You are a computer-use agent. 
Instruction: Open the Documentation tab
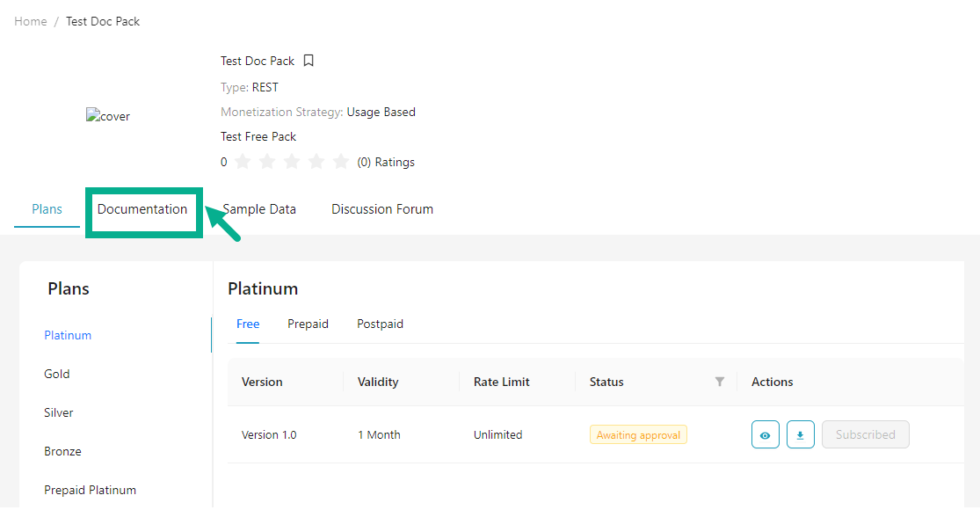coord(142,209)
